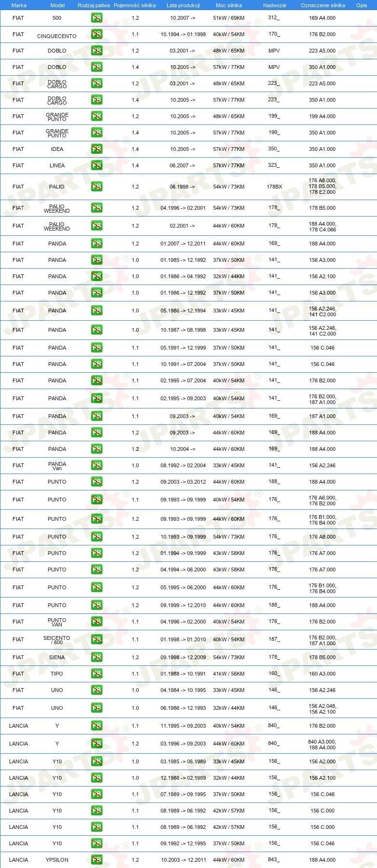Screen dimensions: 377x868
Task: Click production dates 08.1992 -> 02.2004
Action: point(183,465)
